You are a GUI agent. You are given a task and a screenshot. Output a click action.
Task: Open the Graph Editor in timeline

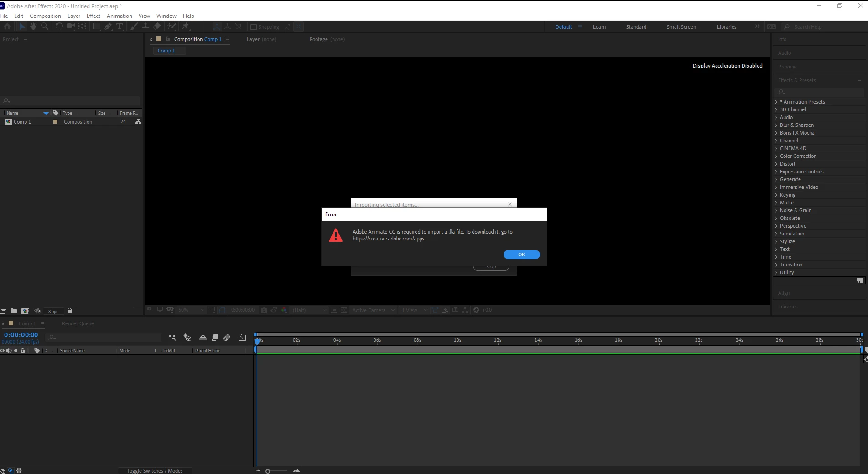tap(242, 338)
